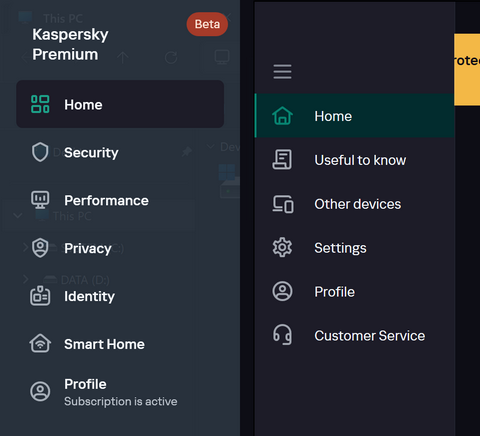Click the Customer Service headset icon
The height and width of the screenshot is (436, 480).
click(x=282, y=335)
